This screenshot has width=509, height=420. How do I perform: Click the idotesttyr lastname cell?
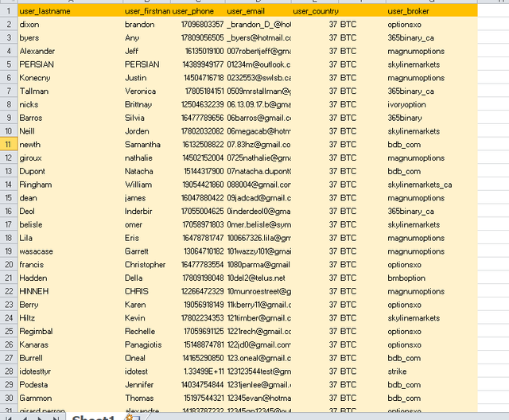click(71, 371)
